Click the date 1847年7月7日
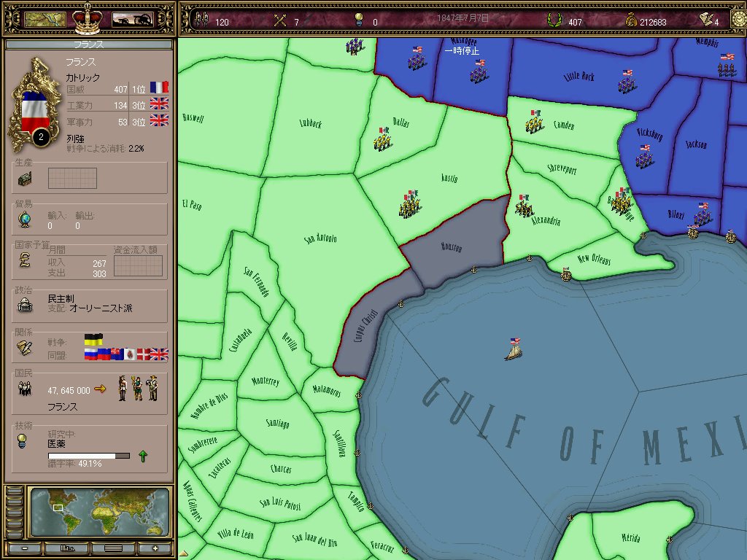747x560 pixels. 462,18
